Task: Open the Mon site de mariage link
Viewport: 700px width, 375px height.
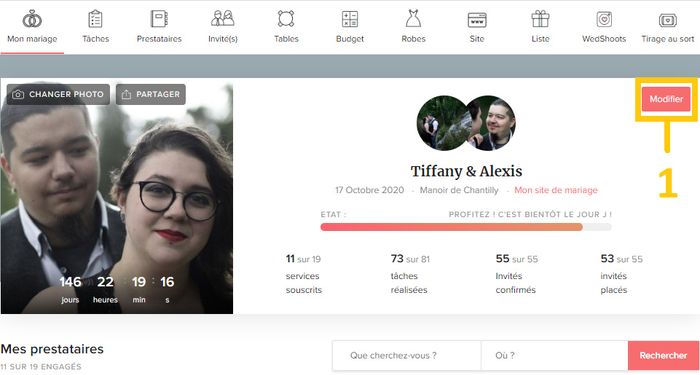Action: 556,190
